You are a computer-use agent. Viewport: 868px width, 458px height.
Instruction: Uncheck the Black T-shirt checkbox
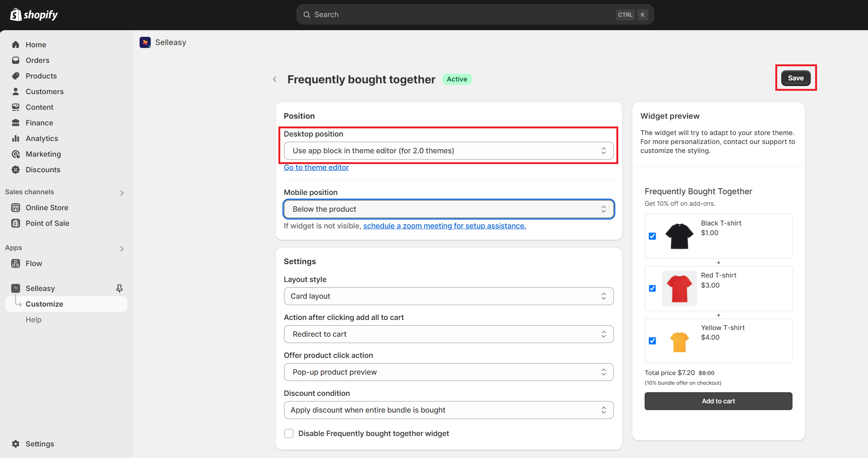(652, 236)
